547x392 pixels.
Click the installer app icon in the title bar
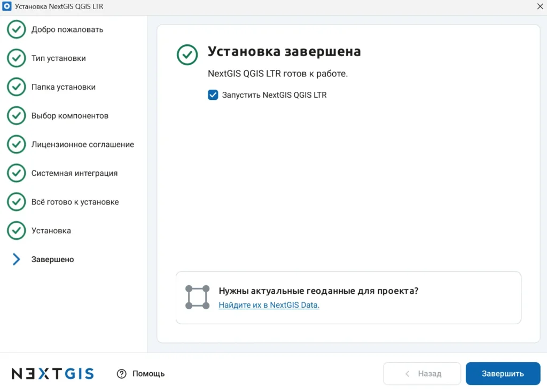pyautogui.click(x=6, y=6)
